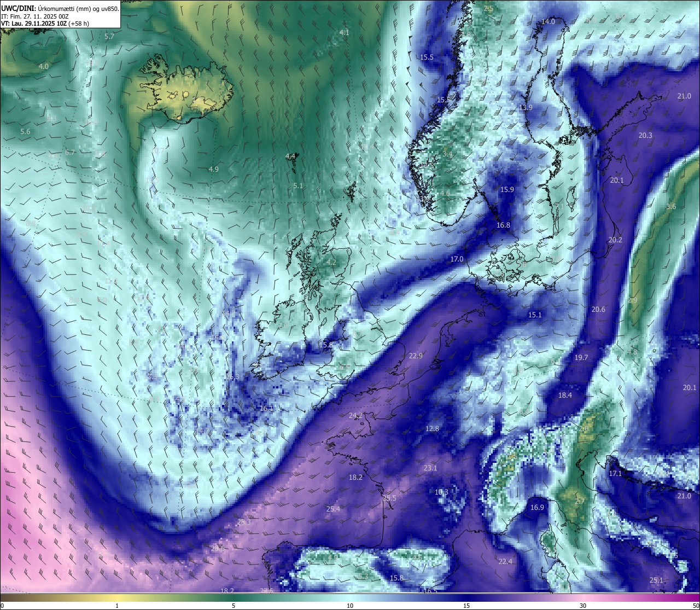Click the "10" tick on the color scale
This screenshot has width=700, height=610.
coord(350,606)
